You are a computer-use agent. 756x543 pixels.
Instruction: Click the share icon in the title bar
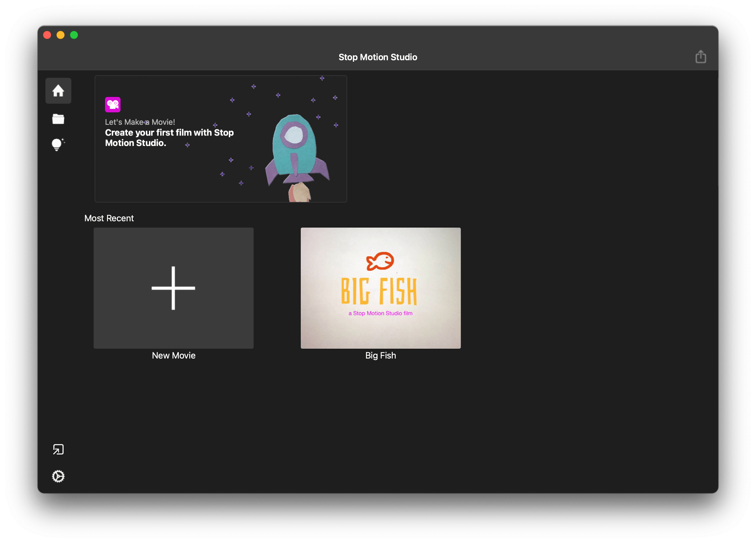[x=701, y=57]
